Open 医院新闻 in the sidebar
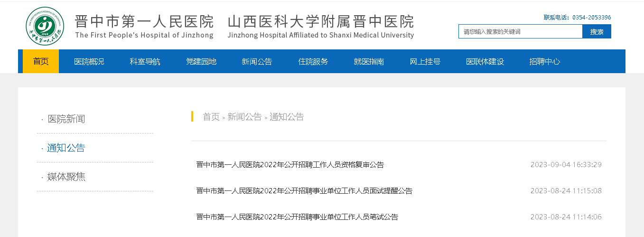 66,119
